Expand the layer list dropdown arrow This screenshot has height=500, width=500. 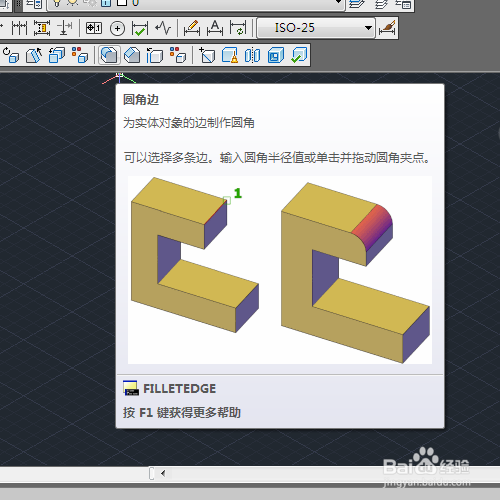[338, 2]
